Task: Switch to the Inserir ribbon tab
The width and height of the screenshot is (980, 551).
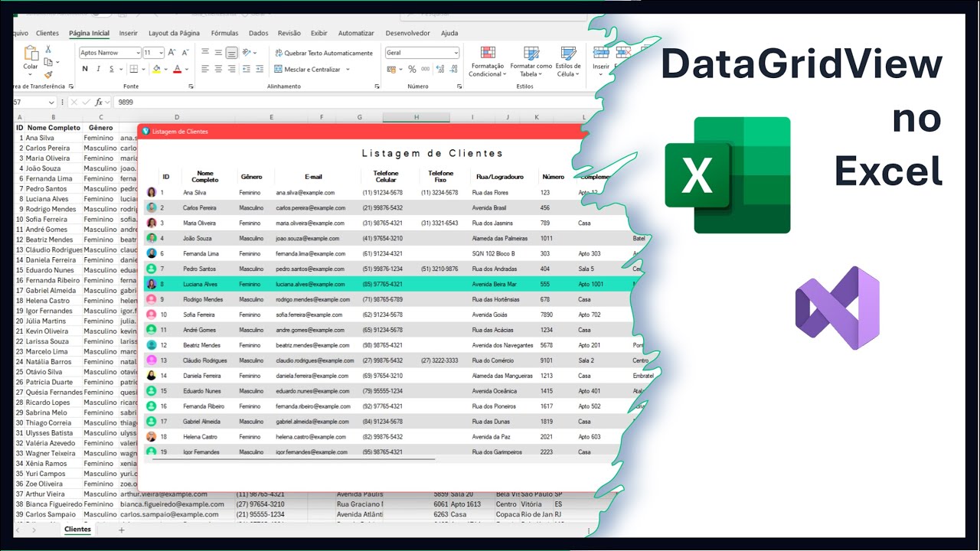Action: [x=129, y=33]
